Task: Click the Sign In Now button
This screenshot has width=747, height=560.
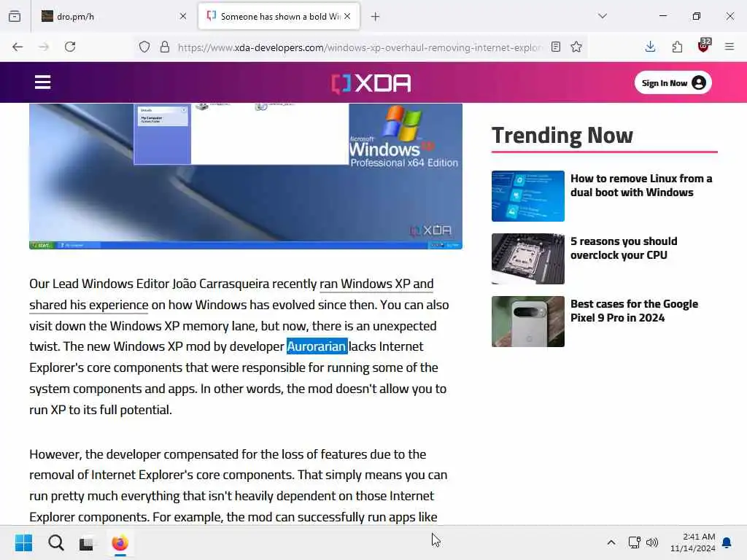Action: [x=673, y=83]
